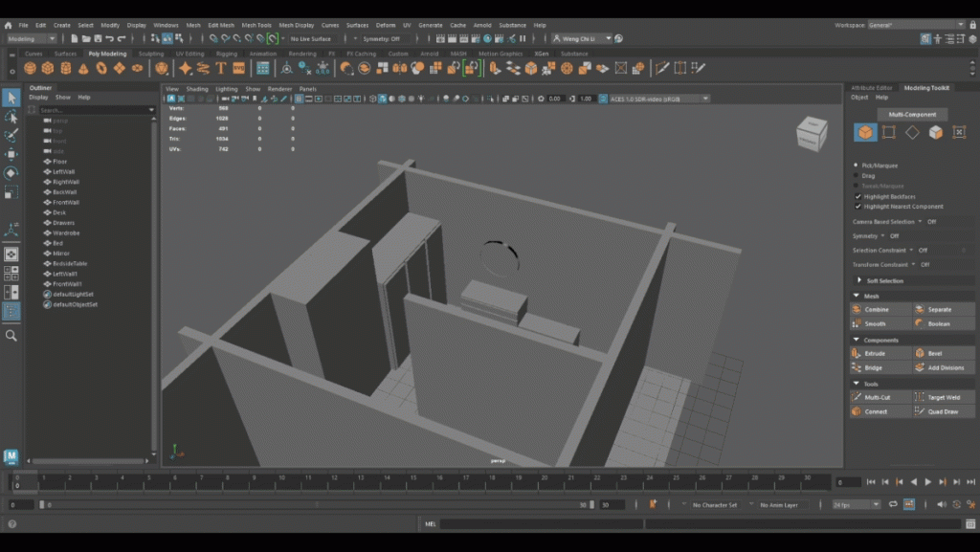Click the polygon type (T) shelf icon

[221, 69]
